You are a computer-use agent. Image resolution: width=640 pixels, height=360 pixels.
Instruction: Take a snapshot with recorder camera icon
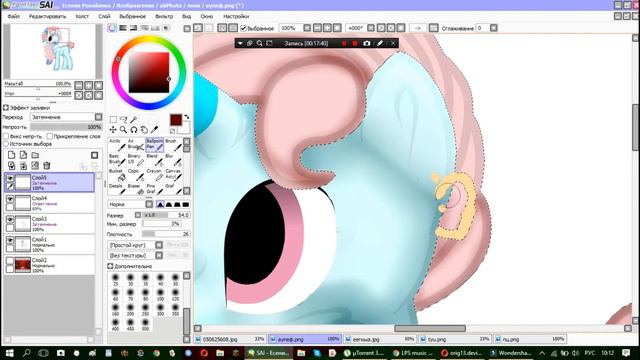click(367, 43)
